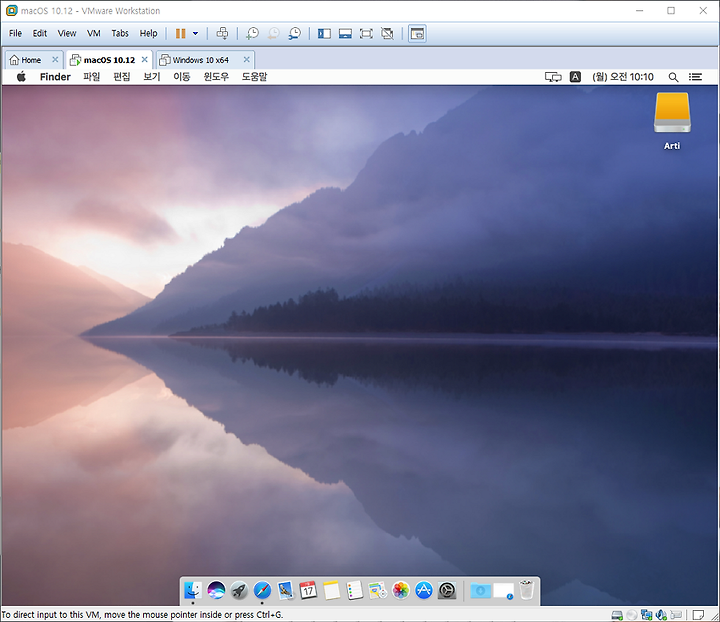Open the Apple menu in macOS
The width and height of the screenshot is (720, 622).
(x=21, y=77)
